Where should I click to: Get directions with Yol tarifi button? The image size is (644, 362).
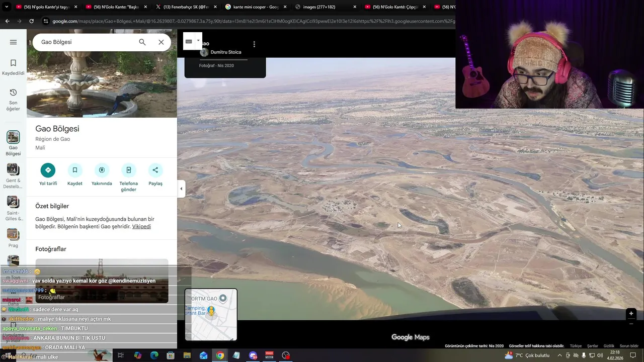(x=48, y=174)
